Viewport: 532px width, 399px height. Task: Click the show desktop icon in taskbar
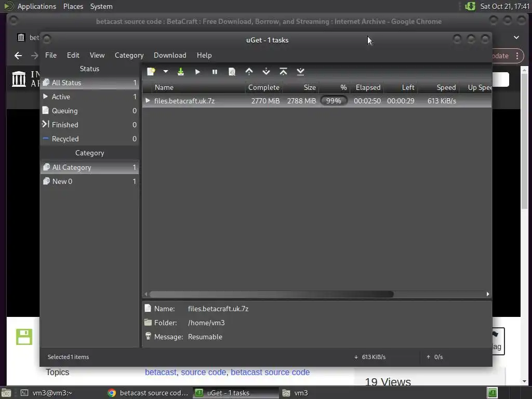point(6,393)
